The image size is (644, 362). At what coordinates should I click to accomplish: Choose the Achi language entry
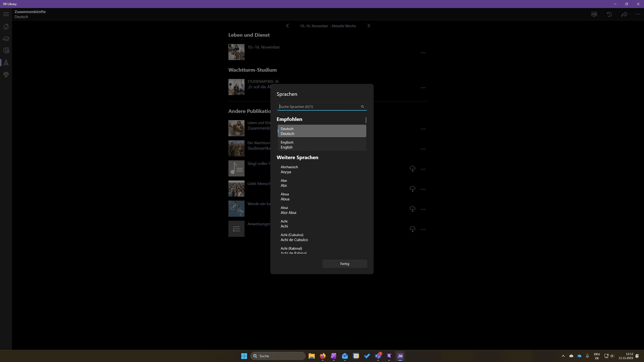click(322, 224)
